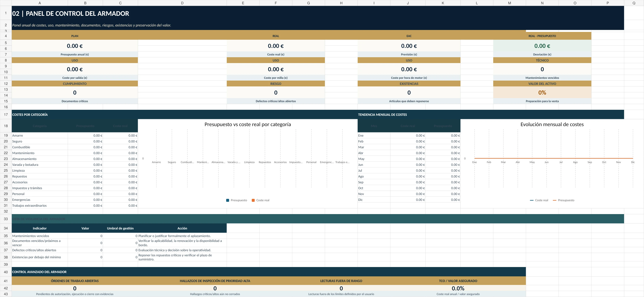Click the Presupuesto anual (€) label

(x=75, y=54)
